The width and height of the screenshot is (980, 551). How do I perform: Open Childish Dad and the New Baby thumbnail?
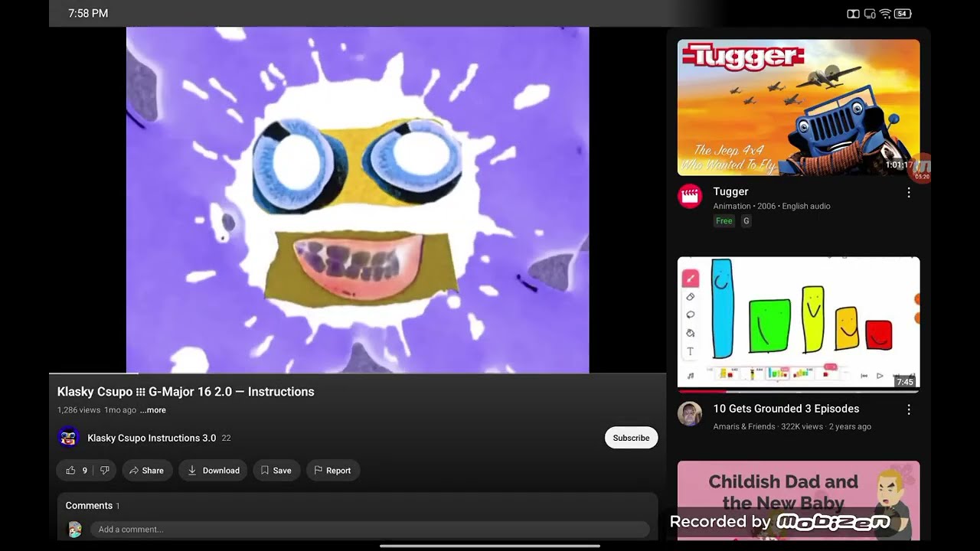(x=799, y=500)
